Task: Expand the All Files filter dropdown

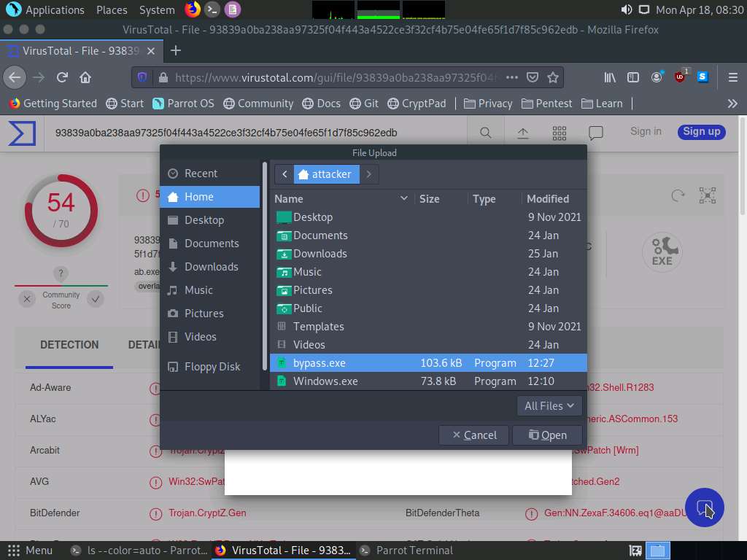Action: (549, 406)
